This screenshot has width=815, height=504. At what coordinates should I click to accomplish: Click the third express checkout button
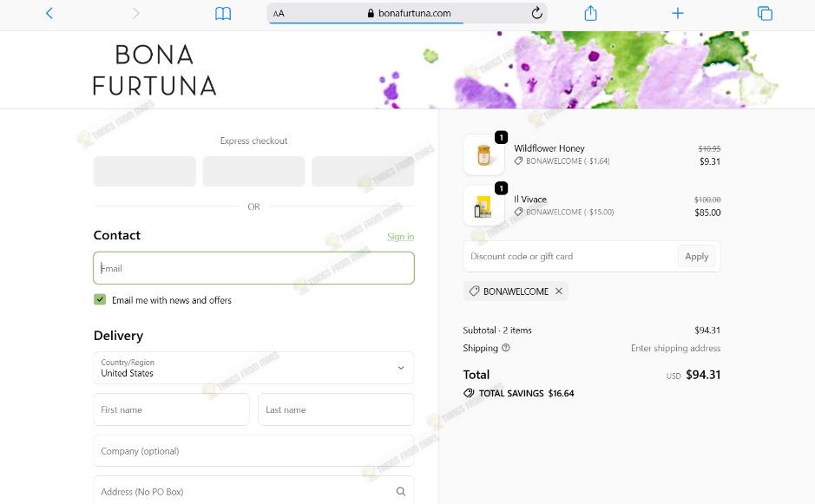(x=363, y=171)
